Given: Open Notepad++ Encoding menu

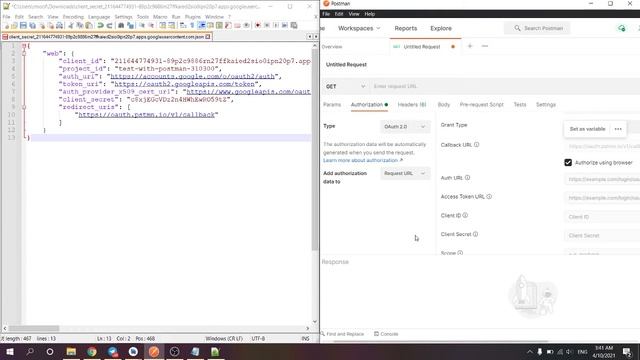Looking at the screenshot, I should [73, 17].
